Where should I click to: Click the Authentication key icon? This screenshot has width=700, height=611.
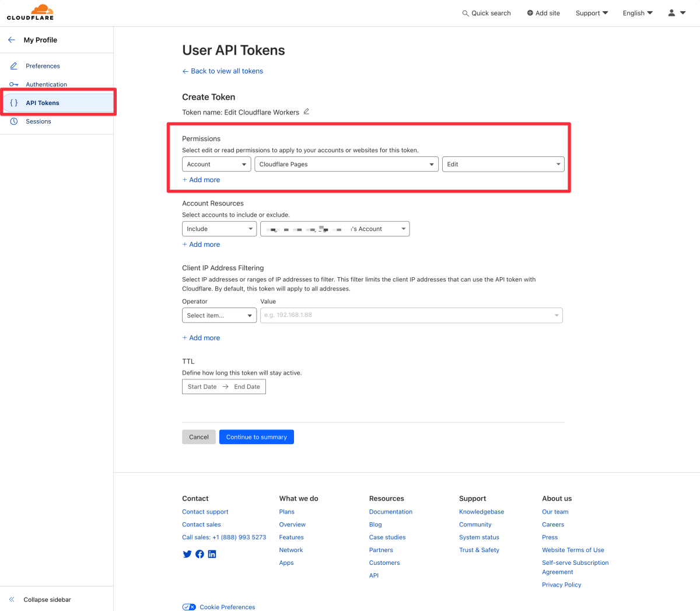(14, 84)
